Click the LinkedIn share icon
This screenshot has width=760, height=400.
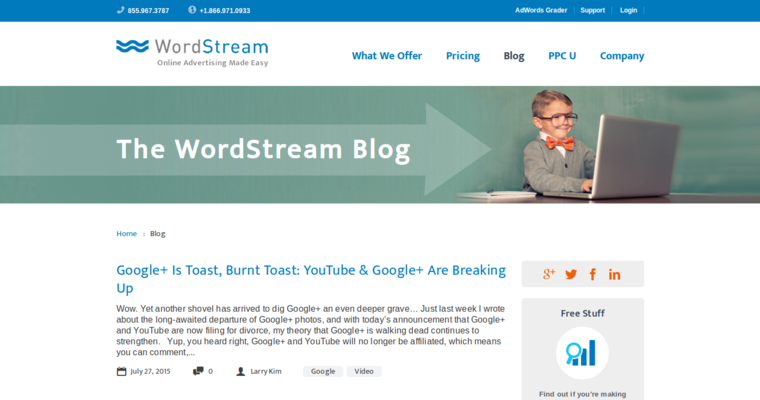click(x=614, y=274)
